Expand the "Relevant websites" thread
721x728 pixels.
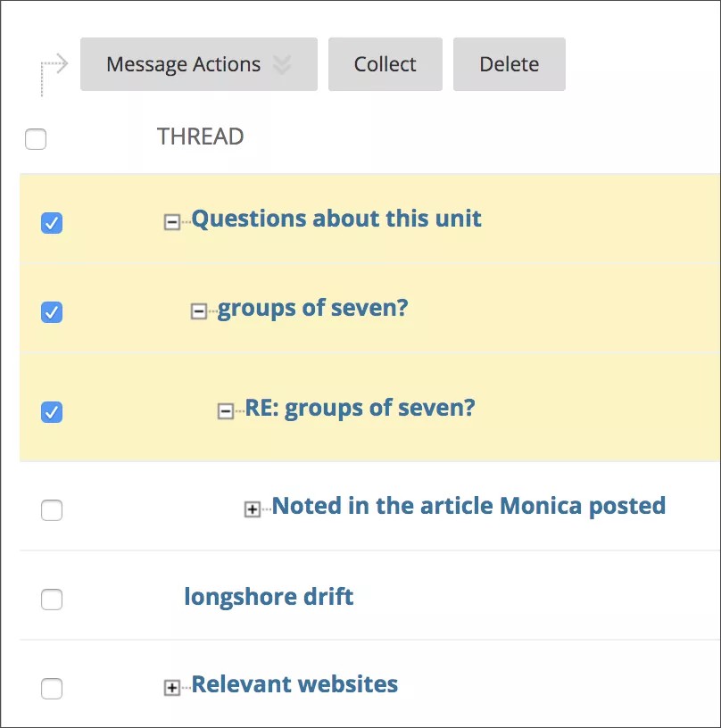tap(173, 688)
